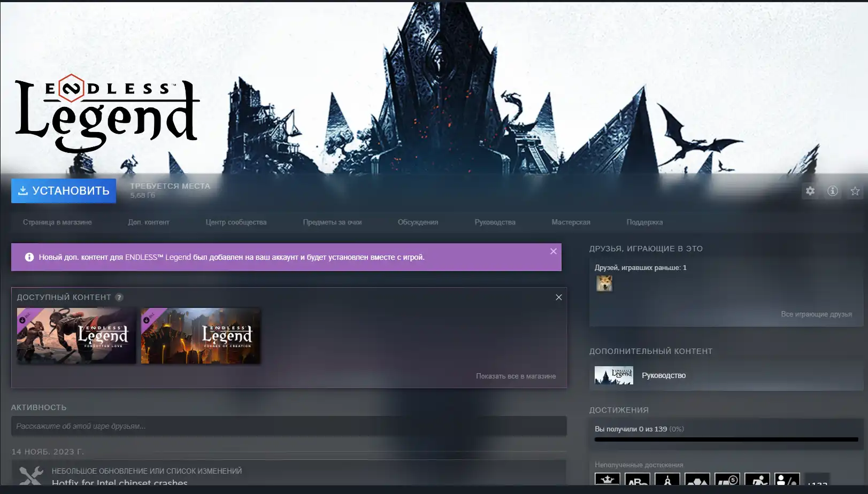Open Forgotten Love DLC thumbnail

point(76,336)
